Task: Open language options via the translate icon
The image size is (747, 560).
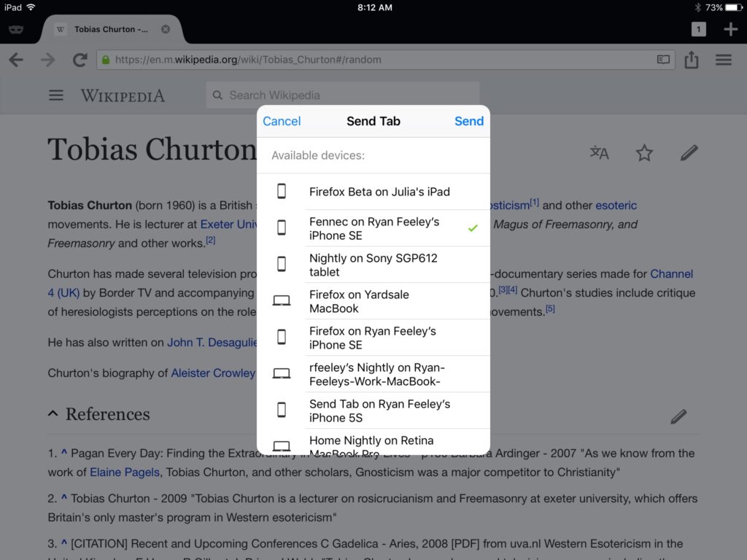Action: click(x=598, y=152)
